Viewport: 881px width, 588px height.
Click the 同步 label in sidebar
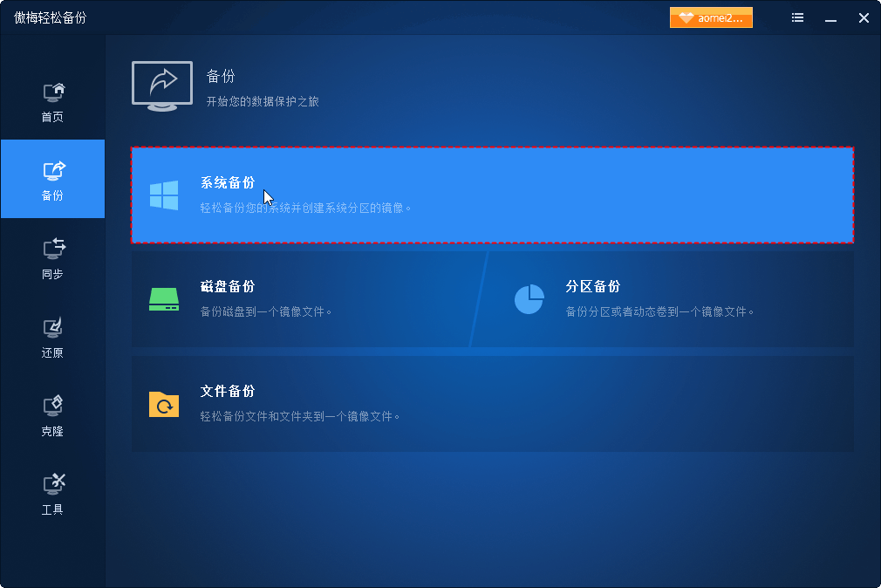click(x=52, y=274)
